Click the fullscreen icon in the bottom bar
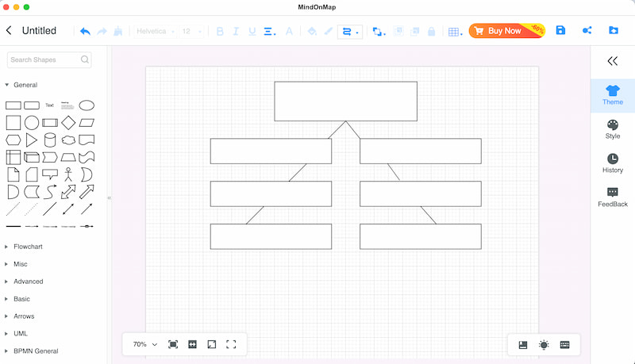The height and width of the screenshot is (364, 635). (231, 344)
